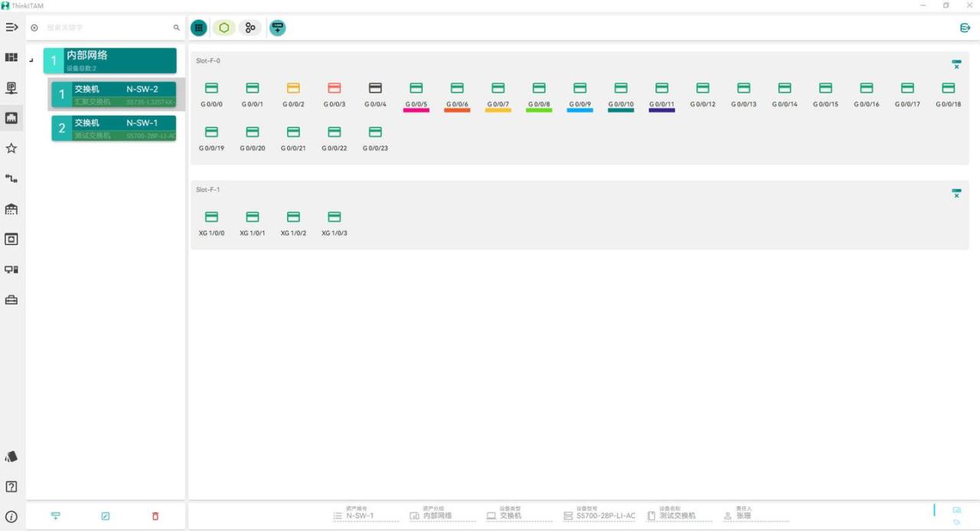Viewport: 980px width, 531px height.
Task: Click the keyword search input field
Action: point(107,28)
